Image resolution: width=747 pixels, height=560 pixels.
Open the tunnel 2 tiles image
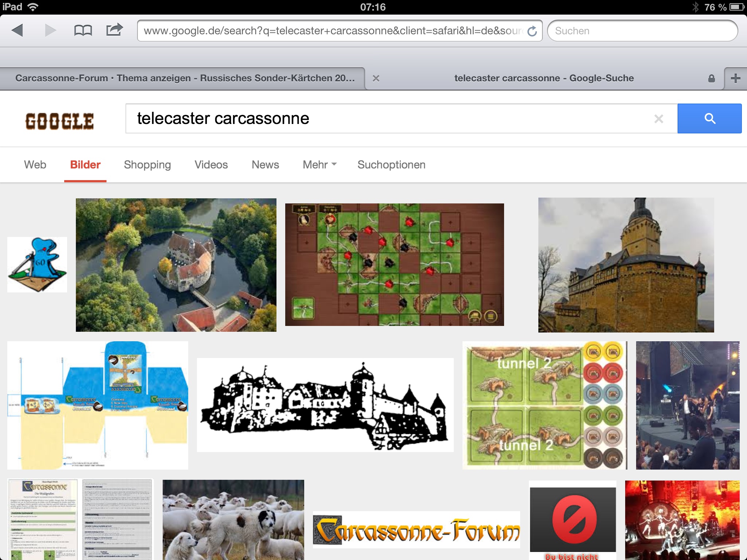click(544, 405)
